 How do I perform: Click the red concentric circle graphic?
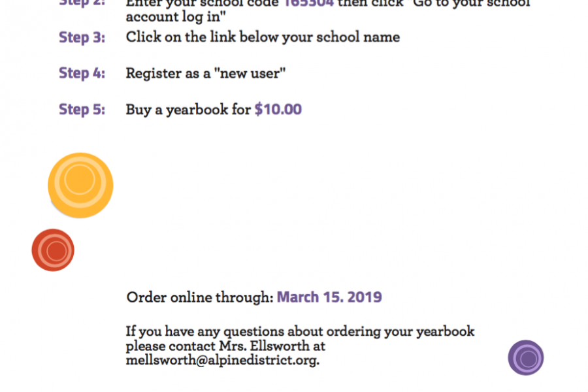[x=53, y=250]
